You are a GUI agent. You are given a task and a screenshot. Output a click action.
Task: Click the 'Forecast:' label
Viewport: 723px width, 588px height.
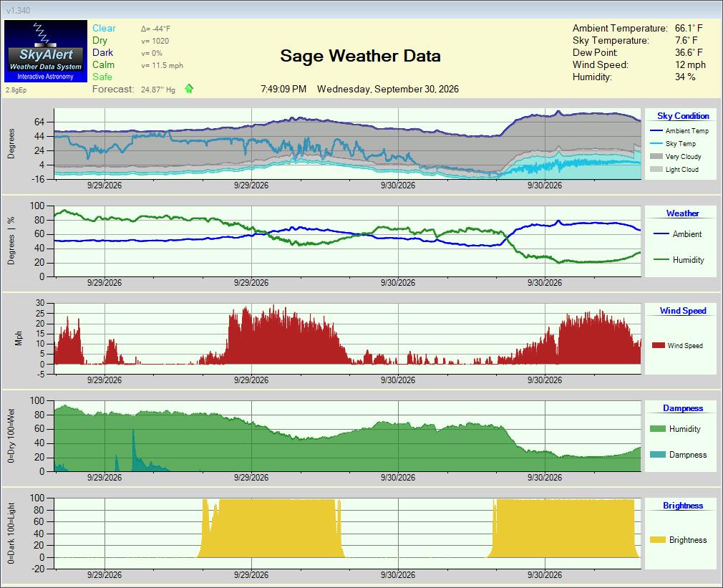click(x=113, y=89)
